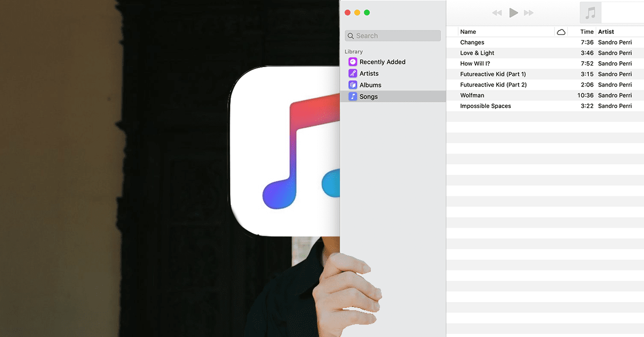The width and height of the screenshot is (644, 337).
Task: Choose Futureactive Kid (Part 2) from the list
Action: coord(492,84)
